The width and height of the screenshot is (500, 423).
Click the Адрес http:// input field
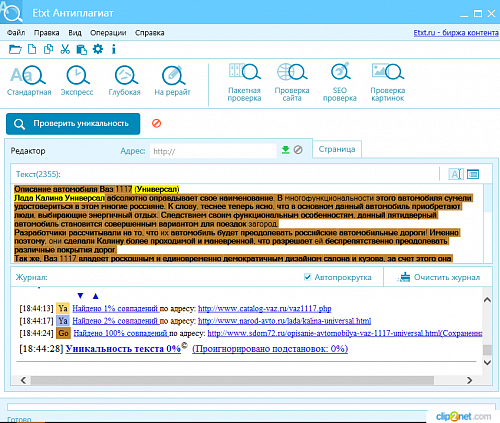coord(213,151)
